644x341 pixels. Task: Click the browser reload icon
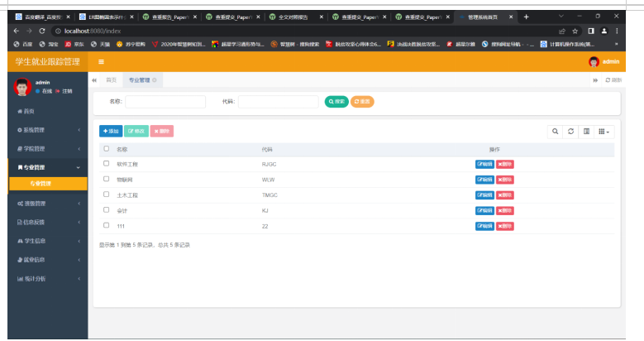pyautogui.click(x=42, y=31)
